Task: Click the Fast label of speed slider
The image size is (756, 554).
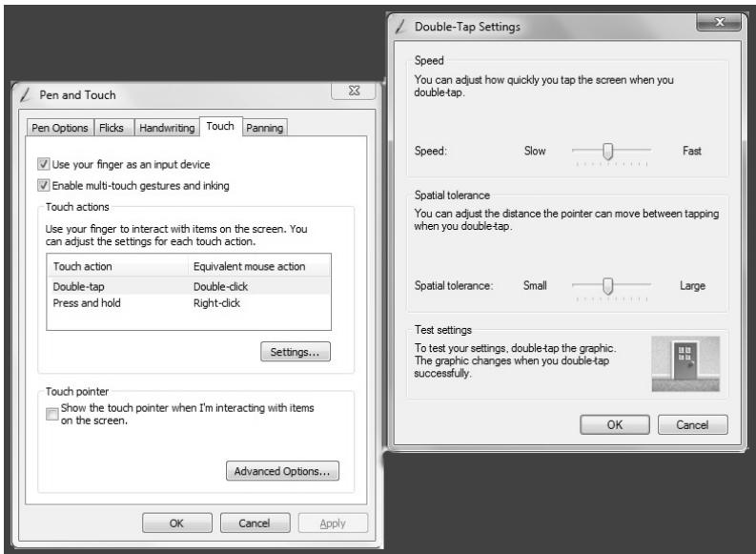Action: [692, 151]
